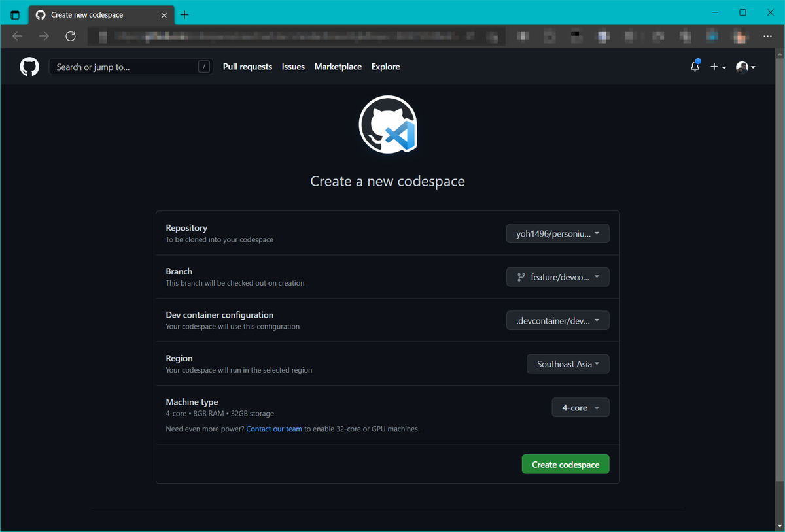Click the Codespaces VS Code logo
The image size is (785, 532).
tap(388, 125)
